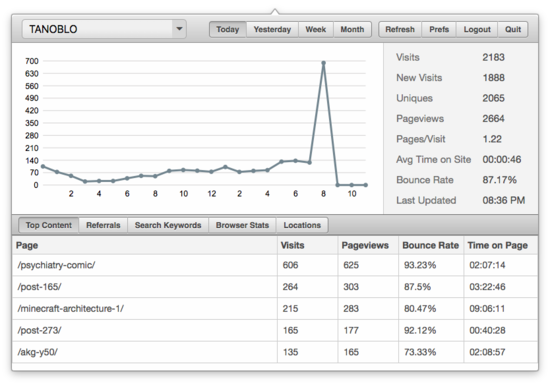Image resolution: width=550 pixels, height=385 pixels.
Task: Sort by the Visits column header
Action: coord(307,245)
